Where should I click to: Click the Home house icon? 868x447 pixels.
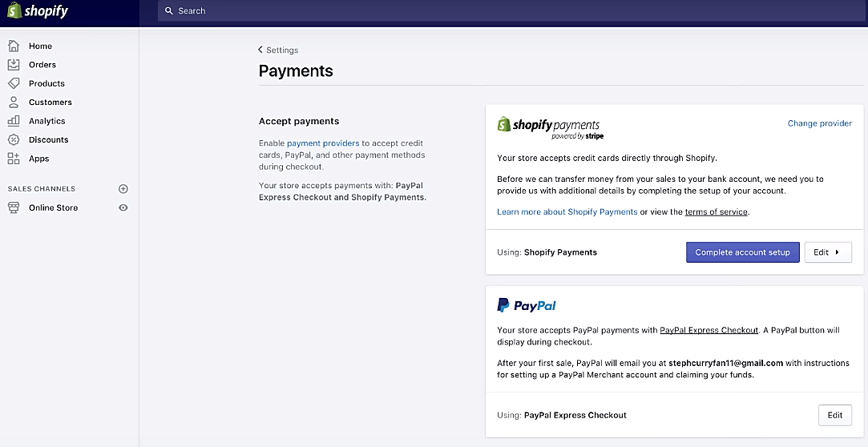coord(14,46)
